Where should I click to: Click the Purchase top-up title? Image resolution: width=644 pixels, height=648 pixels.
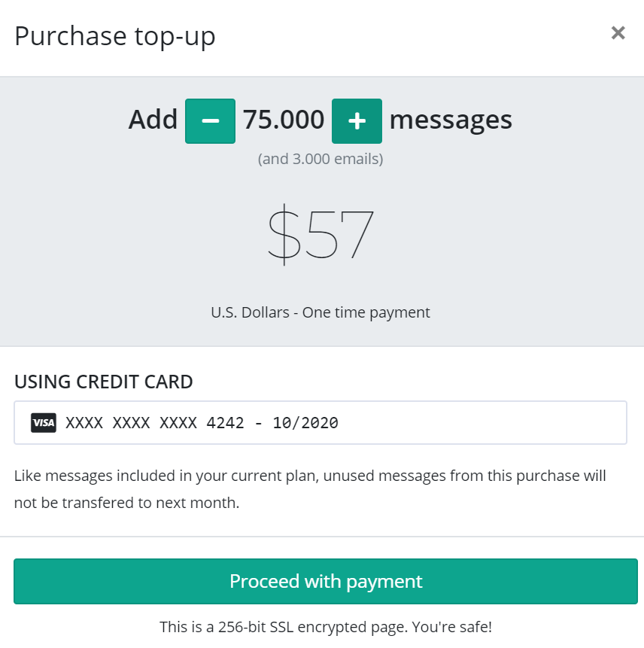tap(115, 36)
